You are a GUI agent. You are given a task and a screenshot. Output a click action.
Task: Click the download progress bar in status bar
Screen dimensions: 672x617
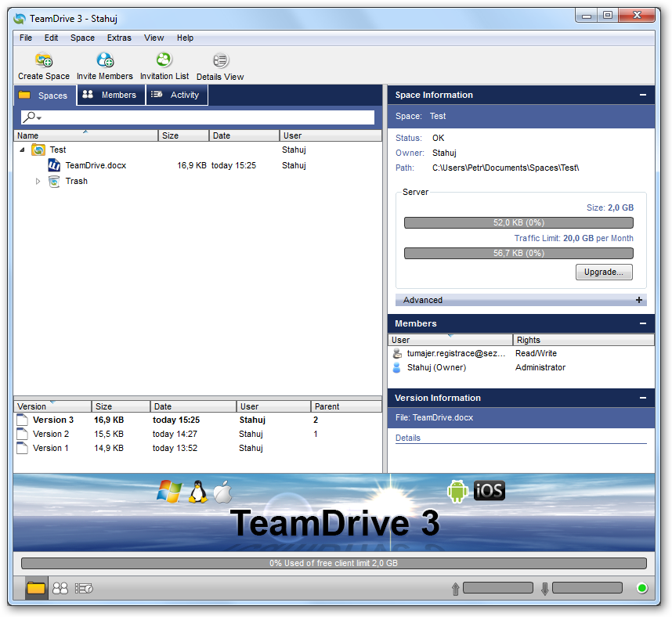click(587, 588)
